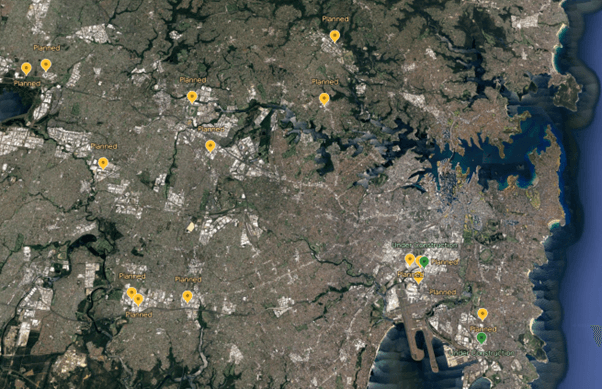Click the leftmost yellow pin in the airport cluster
This screenshot has height=389, width=602.
[410, 260]
